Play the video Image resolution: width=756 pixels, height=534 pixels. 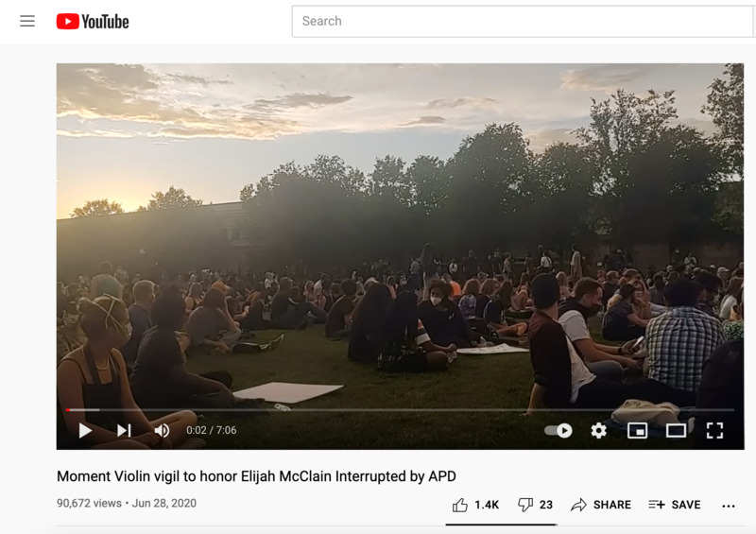85,430
